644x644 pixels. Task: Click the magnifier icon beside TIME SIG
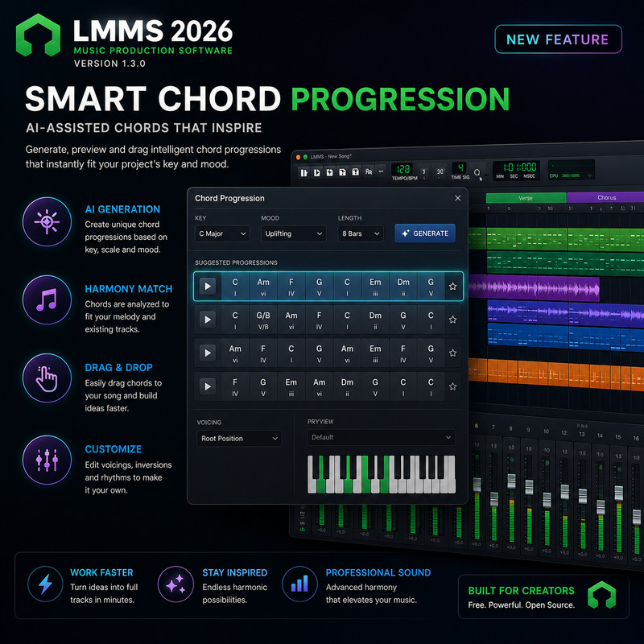pos(477,173)
